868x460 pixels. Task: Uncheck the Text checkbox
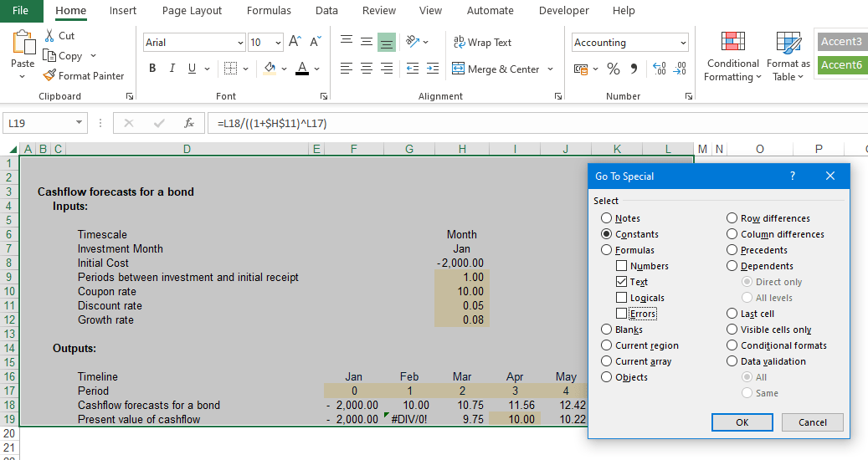[x=621, y=282]
